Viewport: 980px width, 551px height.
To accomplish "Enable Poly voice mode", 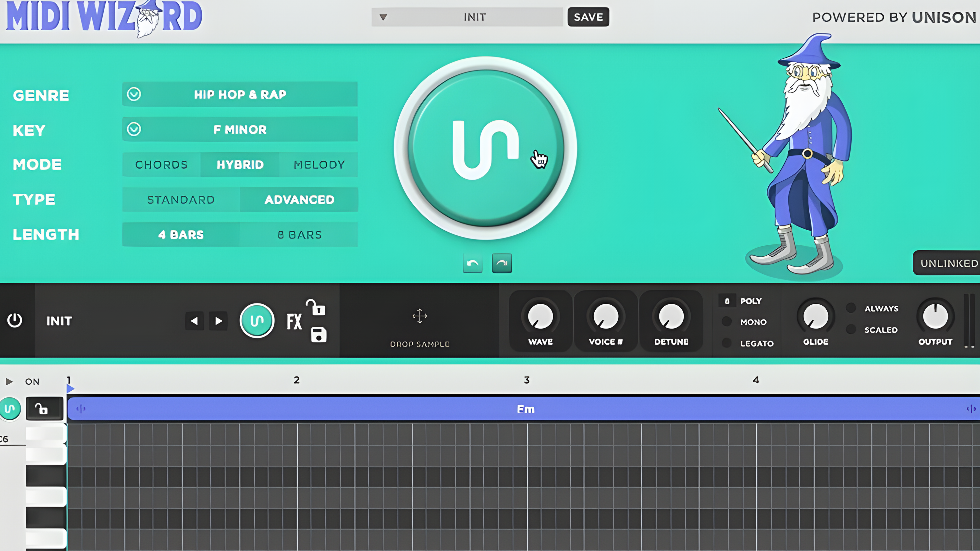I will pyautogui.click(x=751, y=301).
